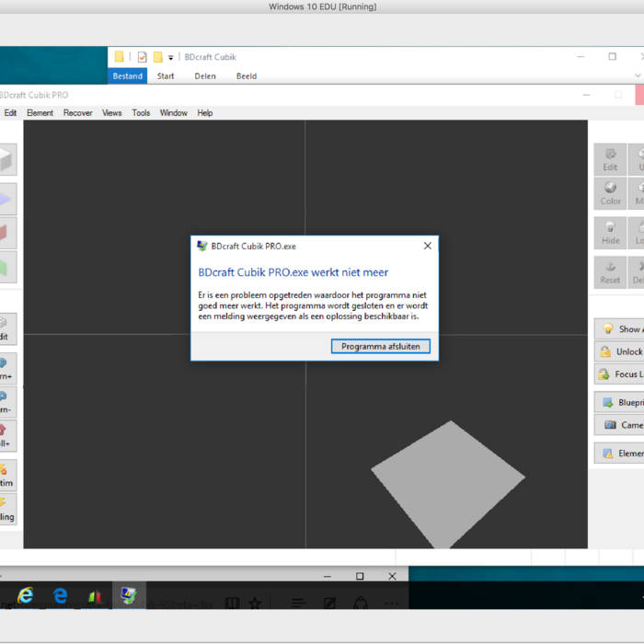Minimize the Explorer BDcraft Cubik window

click(x=581, y=56)
